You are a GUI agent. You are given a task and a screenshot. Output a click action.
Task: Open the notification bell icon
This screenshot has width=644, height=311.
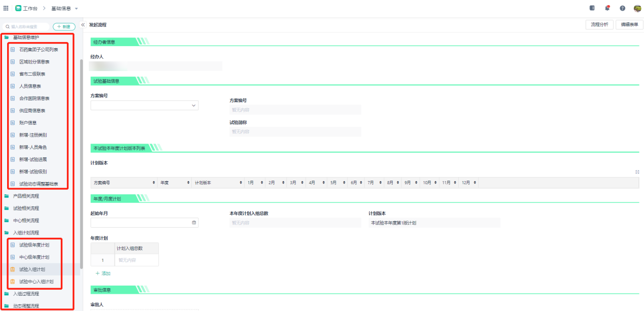pyautogui.click(x=607, y=8)
